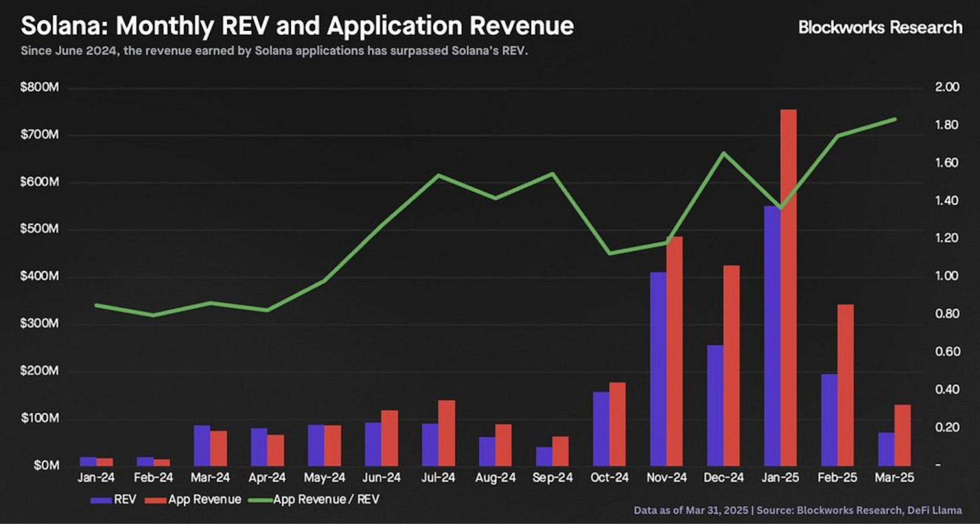Click the "May-24" x-axis label
This screenshot has width=980, height=524.
click(324, 477)
